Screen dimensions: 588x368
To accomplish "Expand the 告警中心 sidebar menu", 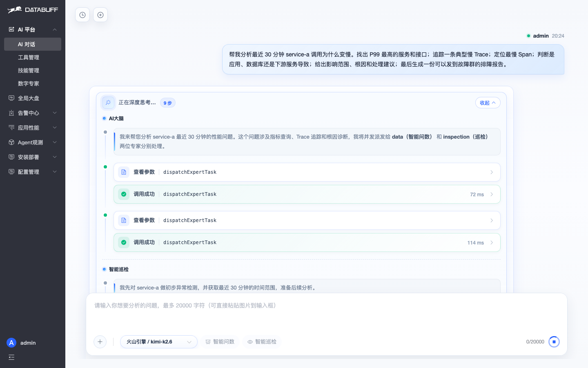I will click(x=33, y=113).
